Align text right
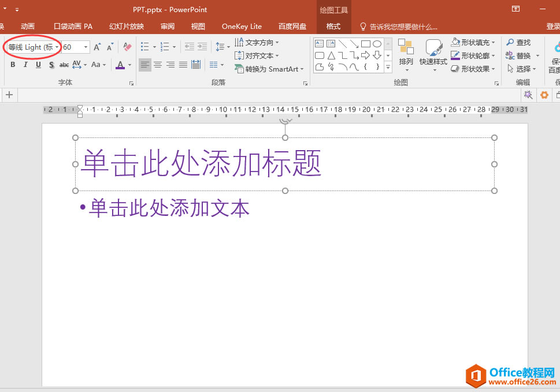Image resolution: width=560 pixels, height=392 pixels. coord(170,65)
